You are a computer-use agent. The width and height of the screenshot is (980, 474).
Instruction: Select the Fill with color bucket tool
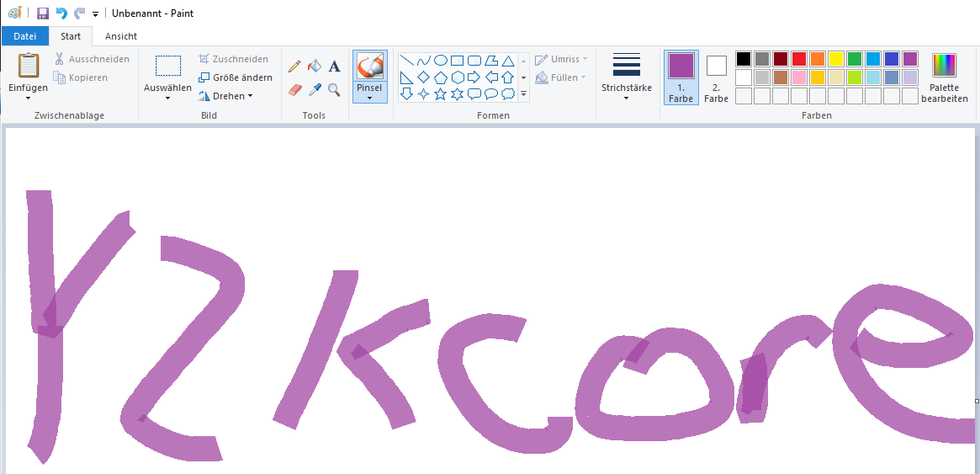pos(315,67)
